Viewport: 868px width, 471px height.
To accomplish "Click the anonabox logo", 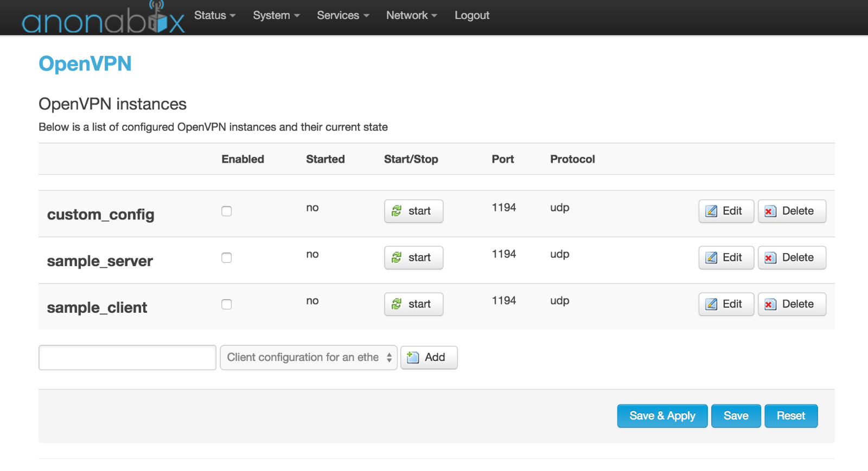I will coord(103,17).
